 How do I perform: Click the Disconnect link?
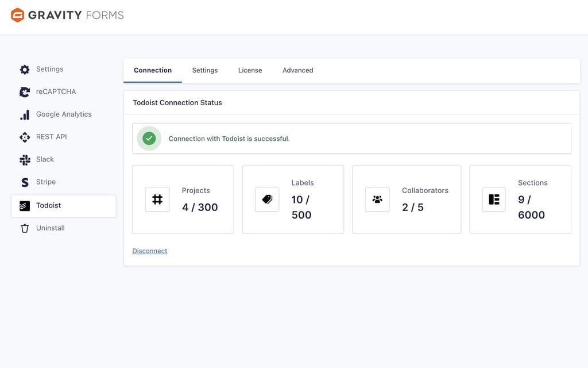point(149,251)
